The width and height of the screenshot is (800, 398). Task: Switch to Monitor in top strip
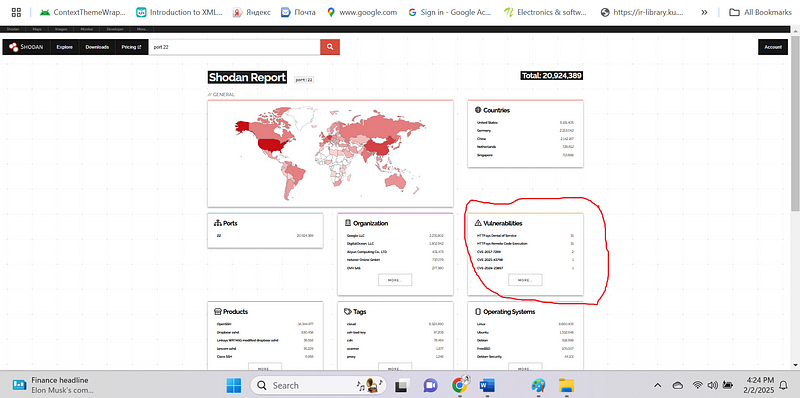point(87,30)
